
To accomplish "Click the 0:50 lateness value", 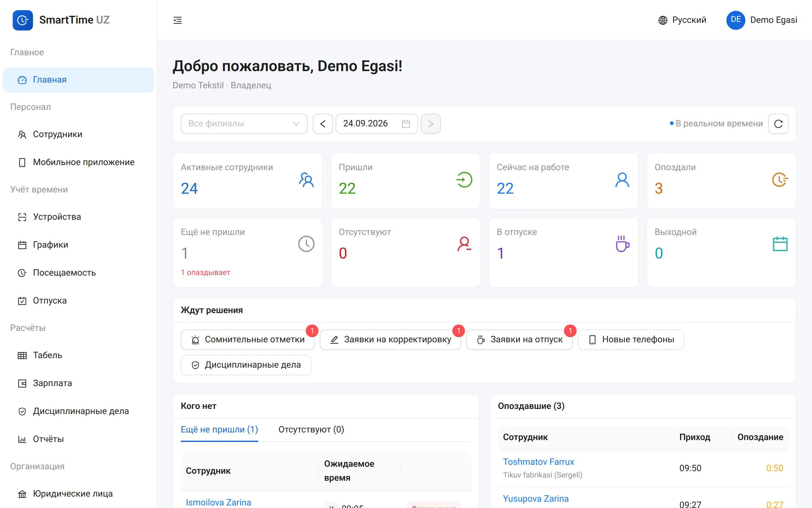I will (775, 468).
